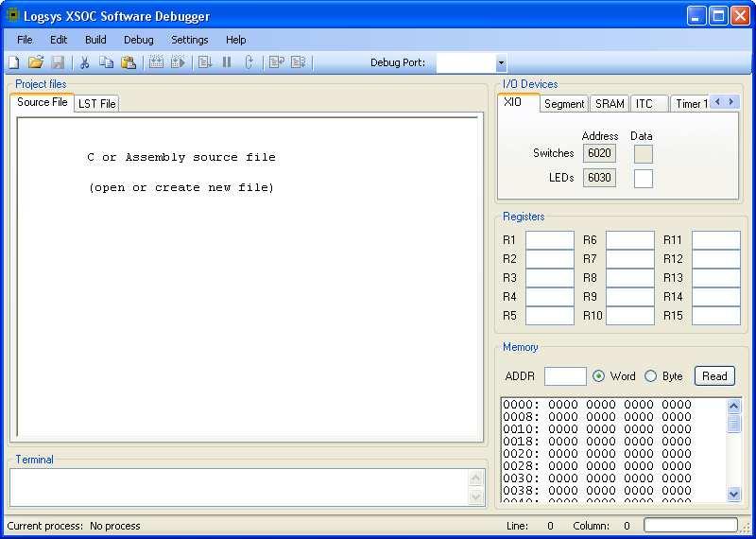The width and height of the screenshot is (756, 539).
Task: Minimize the debugger window
Action: pos(696,16)
